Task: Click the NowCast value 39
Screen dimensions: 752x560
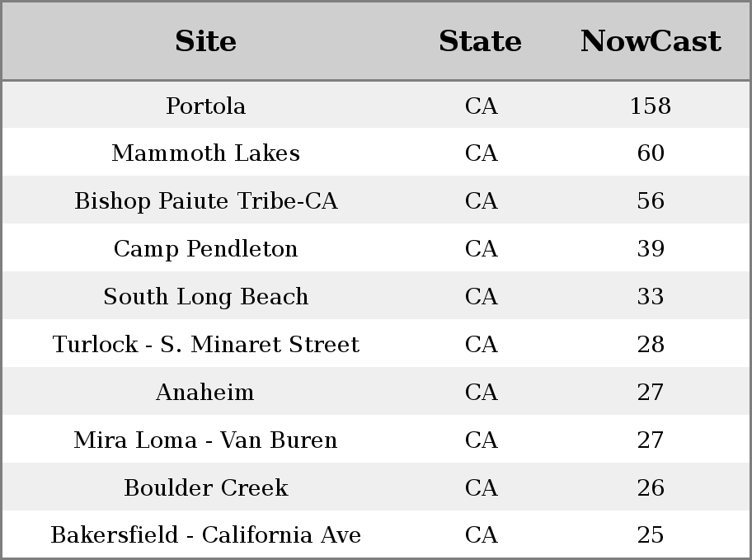Action: [651, 248]
